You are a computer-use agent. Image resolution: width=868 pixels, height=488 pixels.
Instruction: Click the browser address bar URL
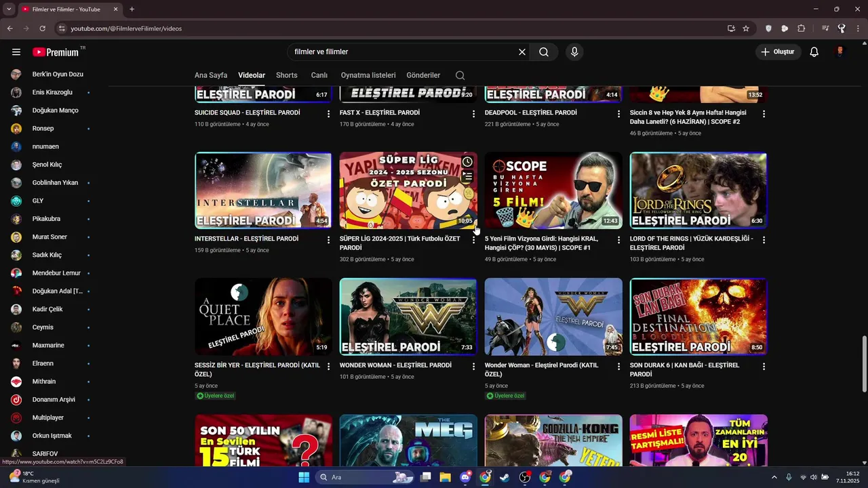tap(126, 28)
